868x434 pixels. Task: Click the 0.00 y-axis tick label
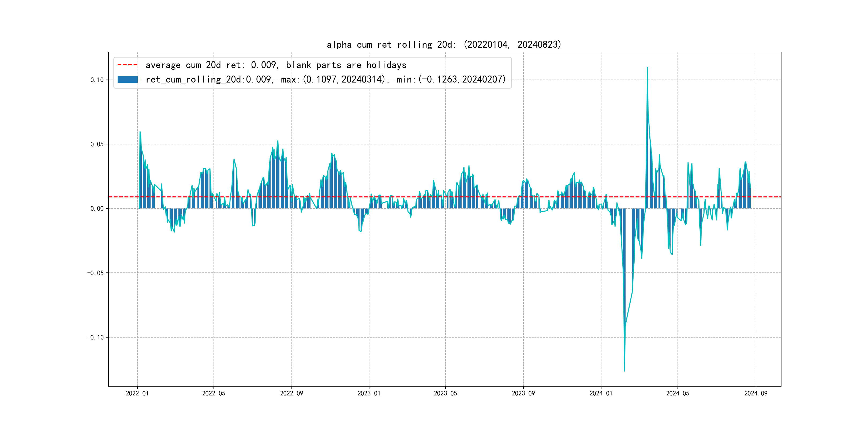coord(97,209)
